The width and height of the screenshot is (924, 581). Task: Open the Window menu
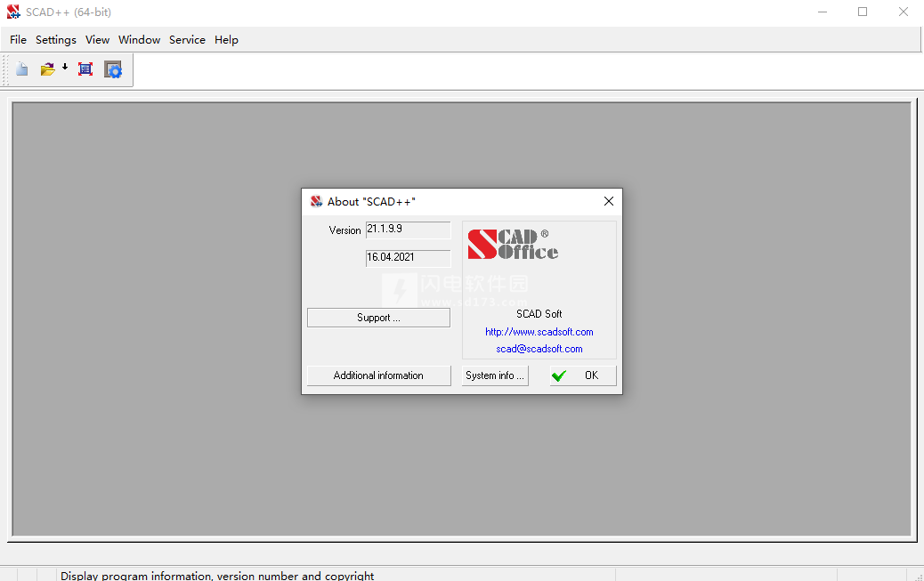139,39
